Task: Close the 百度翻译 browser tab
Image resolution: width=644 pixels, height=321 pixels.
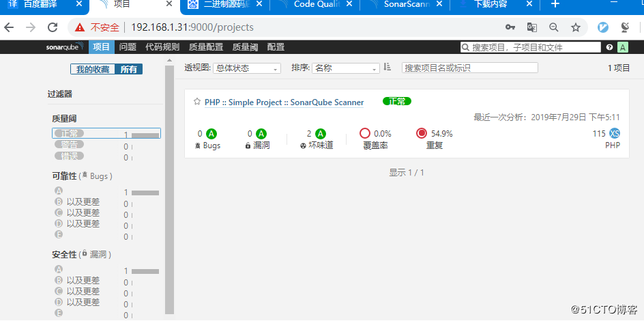Action: point(79,4)
